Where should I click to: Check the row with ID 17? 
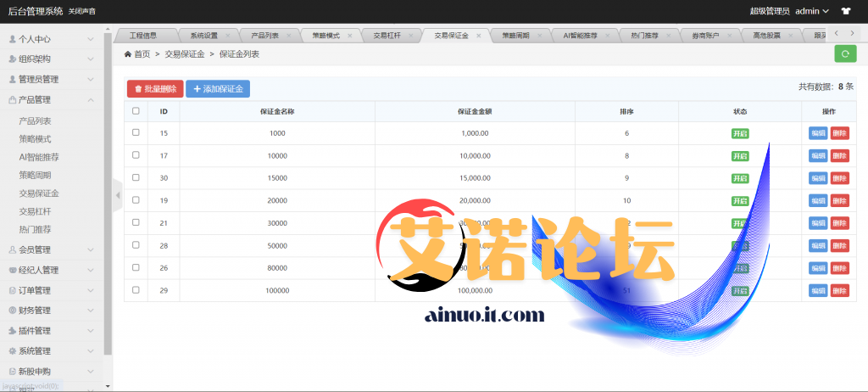coord(136,155)
